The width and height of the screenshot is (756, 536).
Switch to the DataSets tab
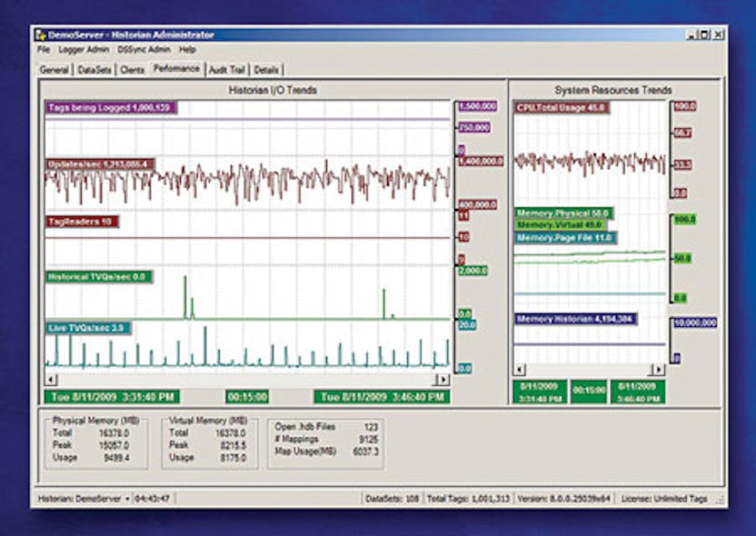(94, 70)
